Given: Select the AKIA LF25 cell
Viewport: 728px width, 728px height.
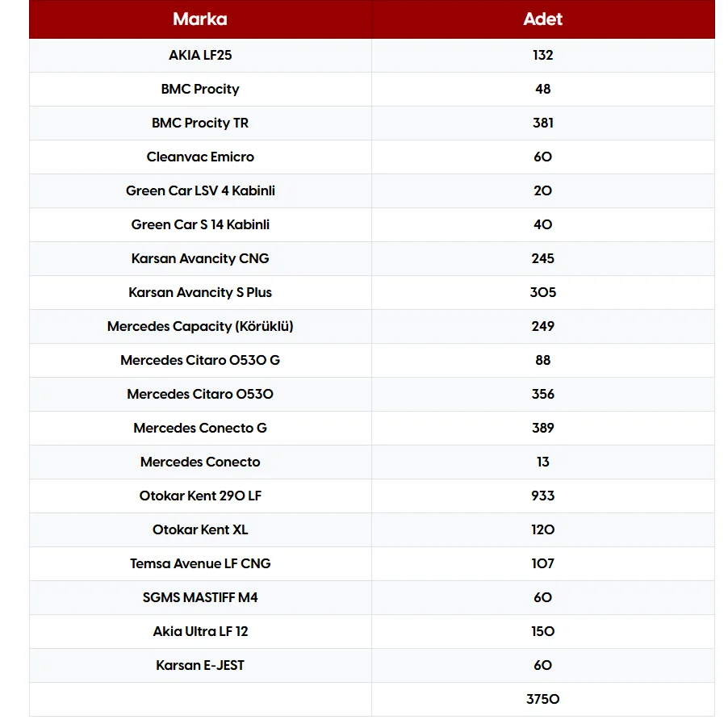Looking at the screenshot, I should [x=200, y=55].
